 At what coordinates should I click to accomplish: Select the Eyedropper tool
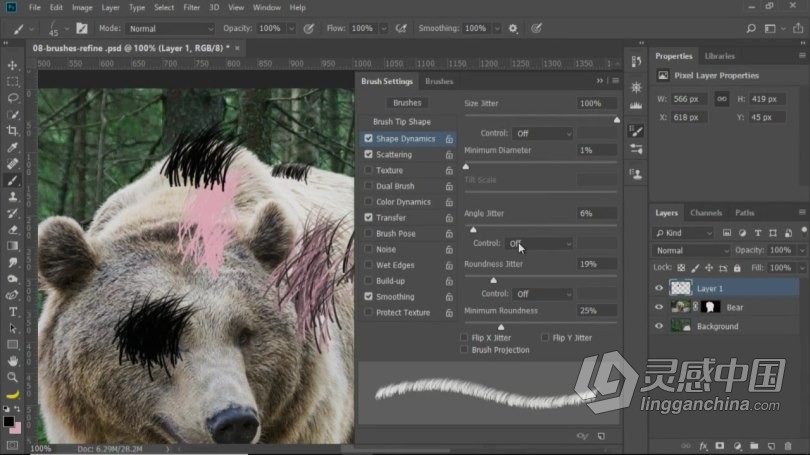[13, 147]
